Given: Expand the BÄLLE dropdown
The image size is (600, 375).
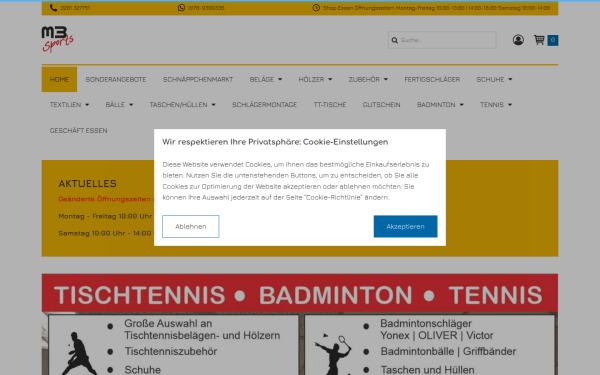Looking at the screenshot, I should pyautogui.click(x=119, y=105).
